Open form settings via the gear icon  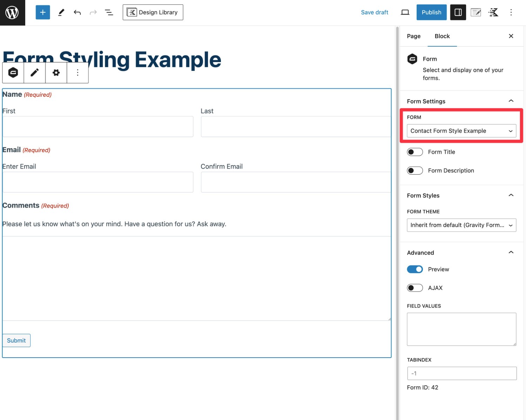click(x=56, y=73)
